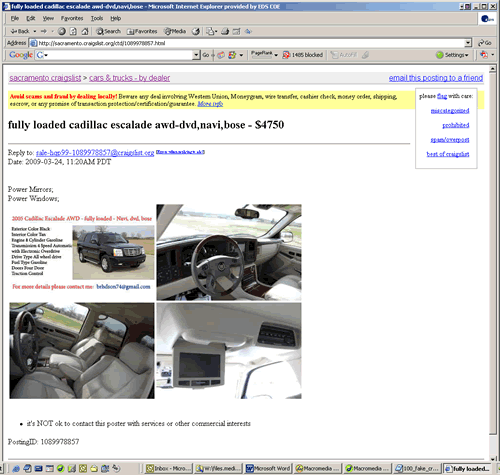Nominate the posting for best of craigslist

(x=448, y=154)
